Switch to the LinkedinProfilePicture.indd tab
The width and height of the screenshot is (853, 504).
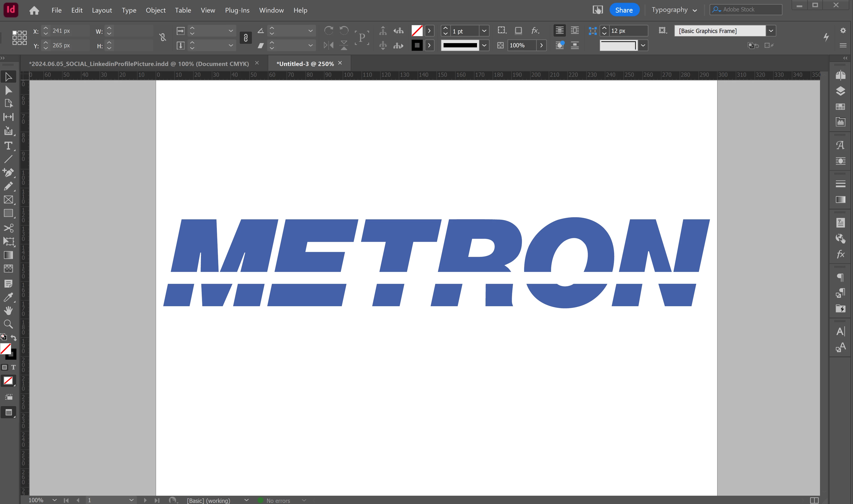tap(139, 64)
